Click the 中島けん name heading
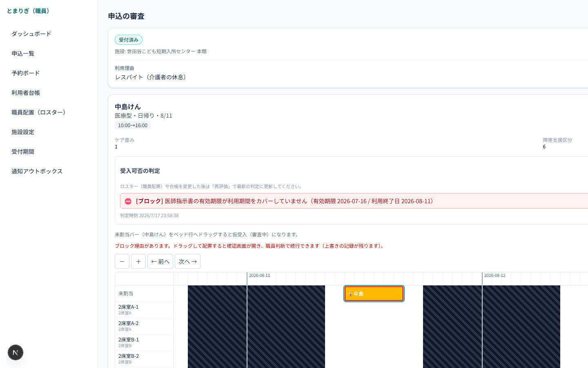 point(128,107)
